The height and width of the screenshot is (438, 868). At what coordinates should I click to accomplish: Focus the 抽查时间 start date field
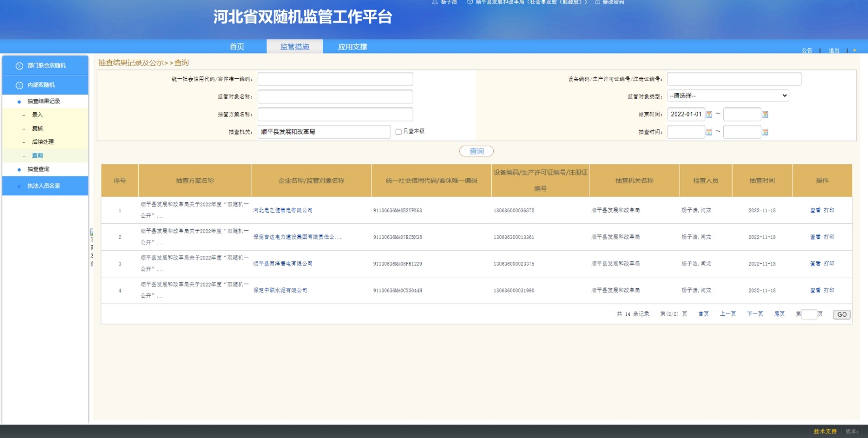(686, 132)
